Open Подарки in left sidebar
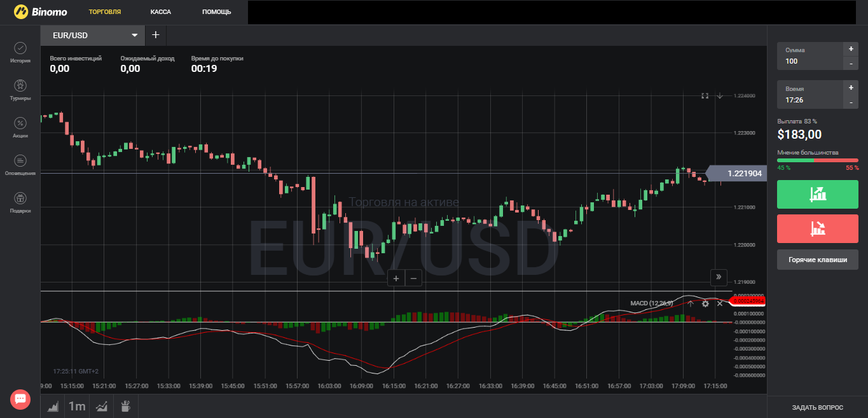 click(x=20, y=202)
